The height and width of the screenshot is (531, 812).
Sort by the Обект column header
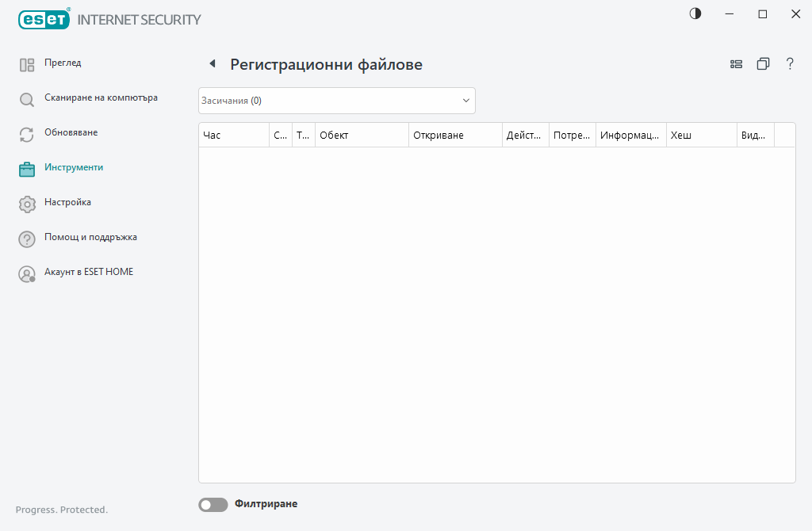click(361, 135)
